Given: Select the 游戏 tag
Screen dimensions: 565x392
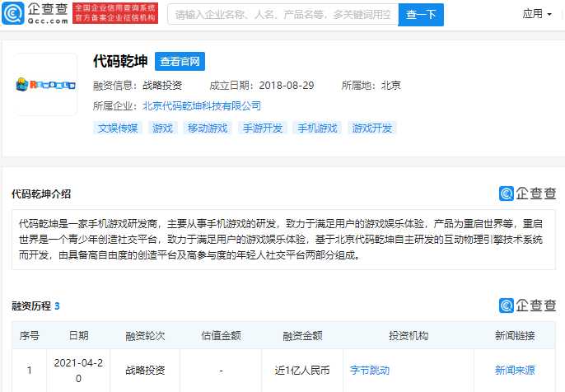Looking at the screenshot, I should [162, 128].
